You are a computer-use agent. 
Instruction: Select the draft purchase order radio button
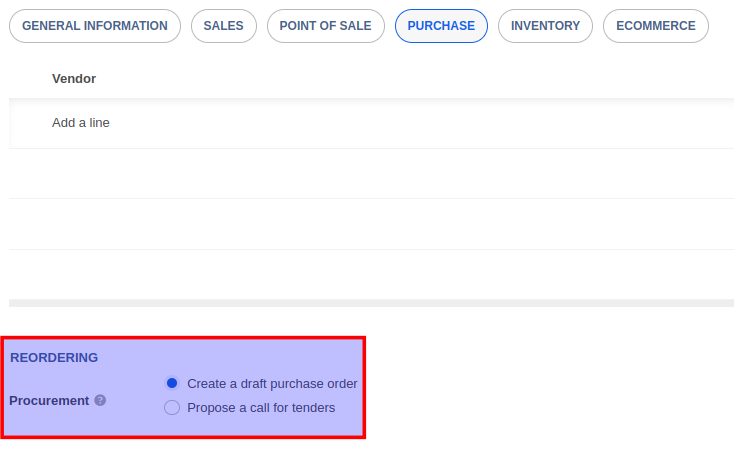point(172,383)
